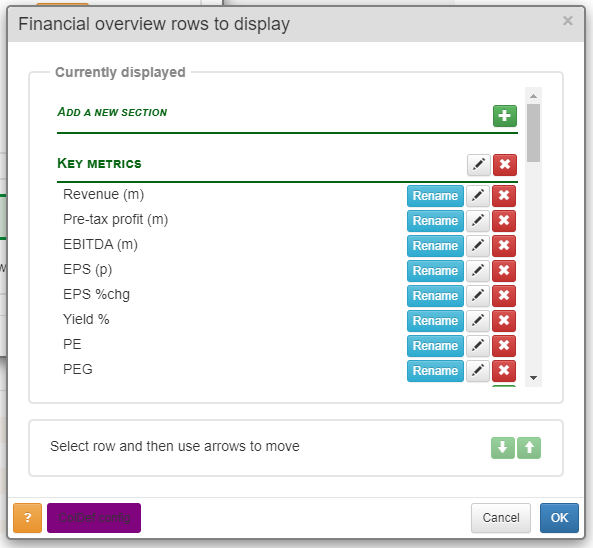Rename the EPS (p) row
This screenshot has width=593, height=548.
[435, 271]
